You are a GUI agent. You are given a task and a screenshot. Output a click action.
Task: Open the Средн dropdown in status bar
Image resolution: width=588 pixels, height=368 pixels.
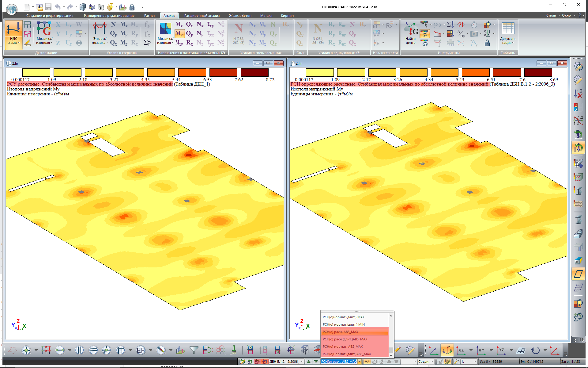pyautogui.click(x=432, y=362)
